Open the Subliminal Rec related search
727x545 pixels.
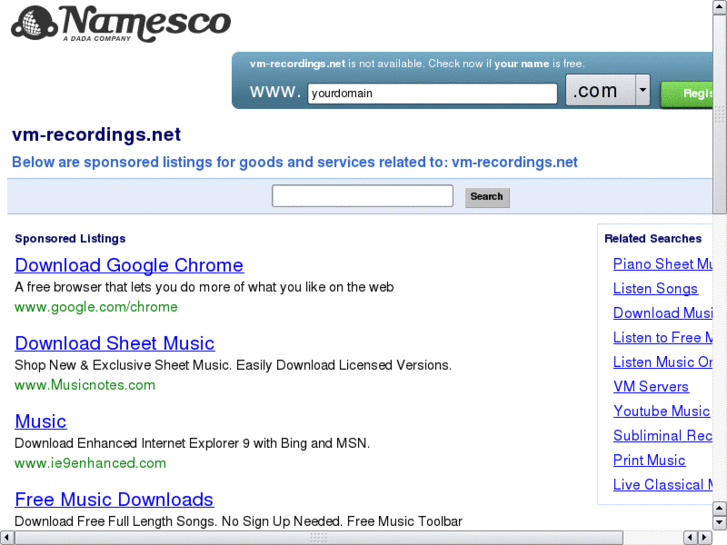coord(663,436)
